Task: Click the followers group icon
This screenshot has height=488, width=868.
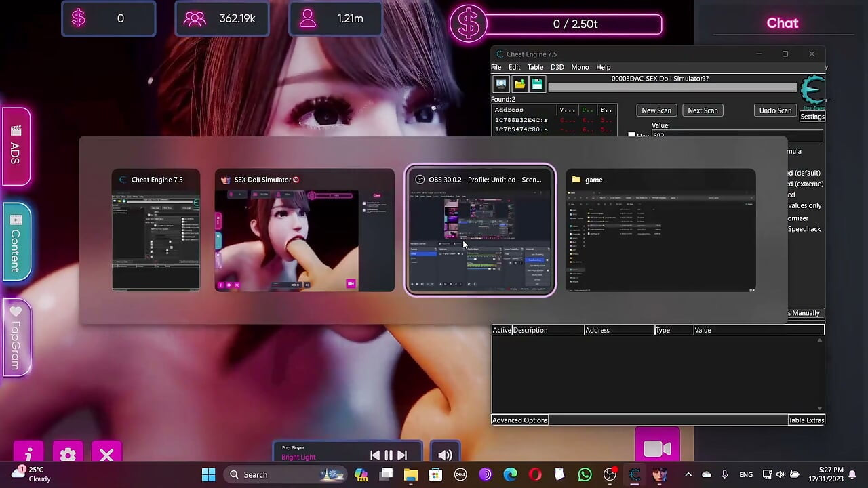Action: [195, 18]
